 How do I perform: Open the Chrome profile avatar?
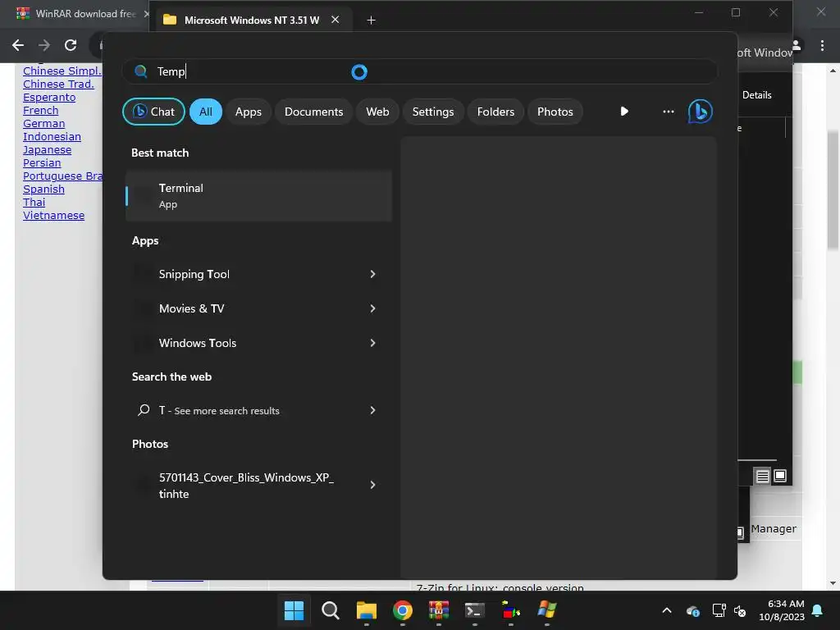[x=797, y=45]
